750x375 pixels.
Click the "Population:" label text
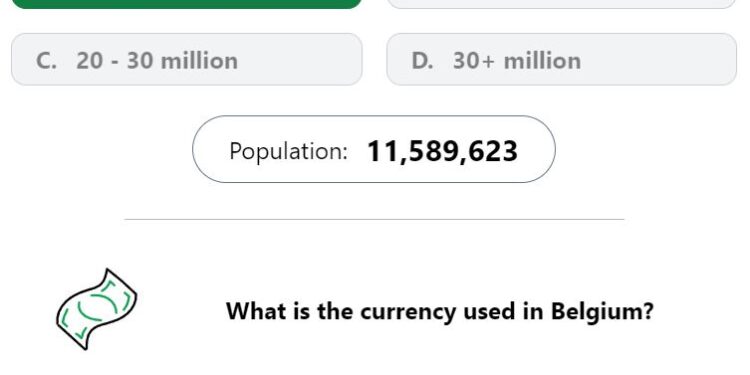coord(288,152)
